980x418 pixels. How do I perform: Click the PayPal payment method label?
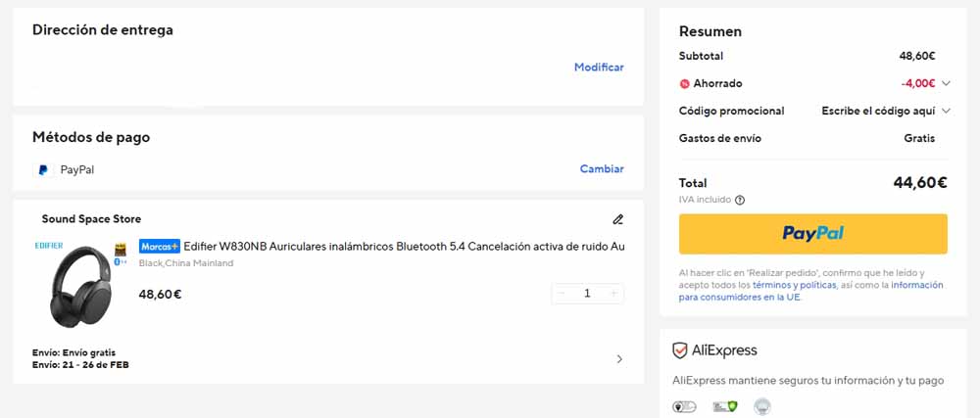(77, 169)
